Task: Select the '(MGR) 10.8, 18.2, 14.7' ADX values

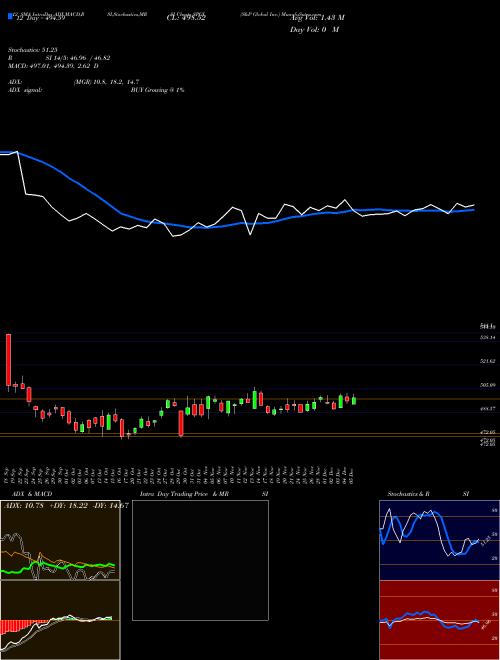Action: [106, 82]
